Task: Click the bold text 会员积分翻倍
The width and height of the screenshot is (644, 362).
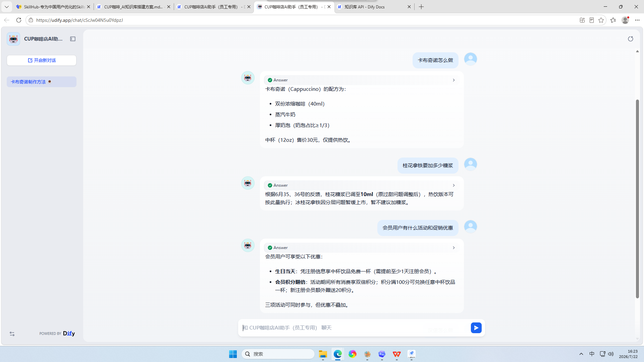Action: tap(290, 282)
